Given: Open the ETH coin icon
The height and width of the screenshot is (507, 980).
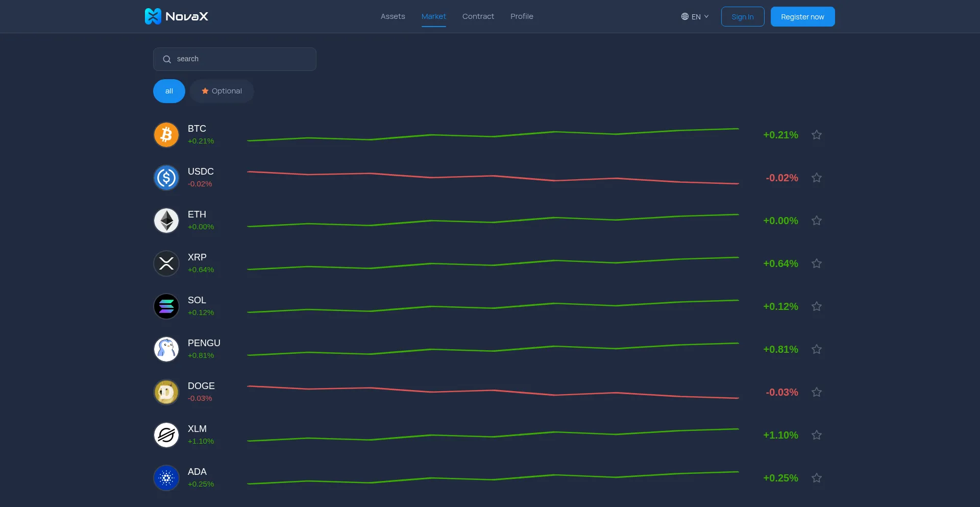Looking at the screenshot, I should coord(166,221).
